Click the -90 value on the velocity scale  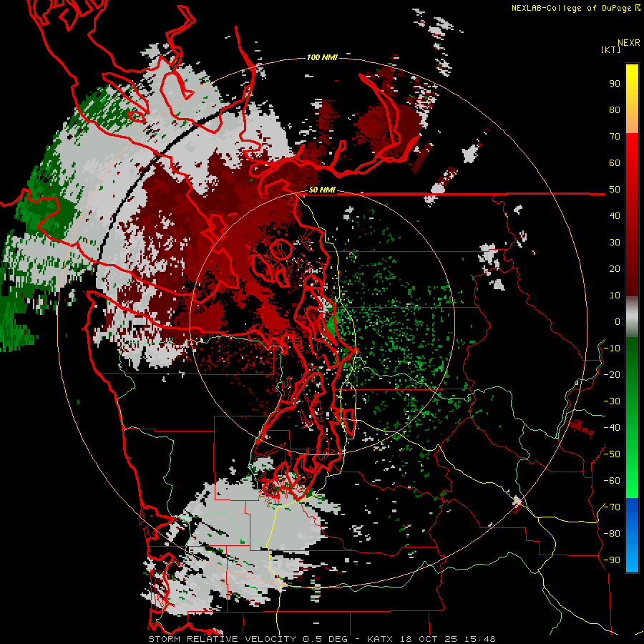click(x=612, y=560)
